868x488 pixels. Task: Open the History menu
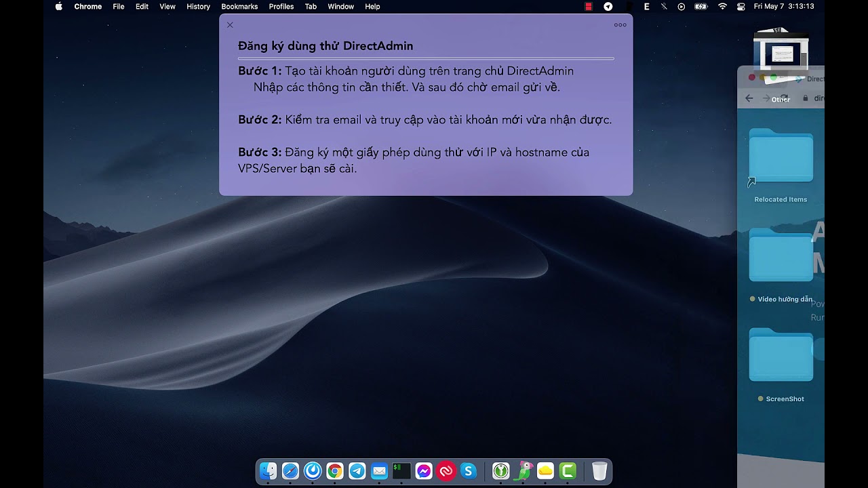(x=198, y=6)
